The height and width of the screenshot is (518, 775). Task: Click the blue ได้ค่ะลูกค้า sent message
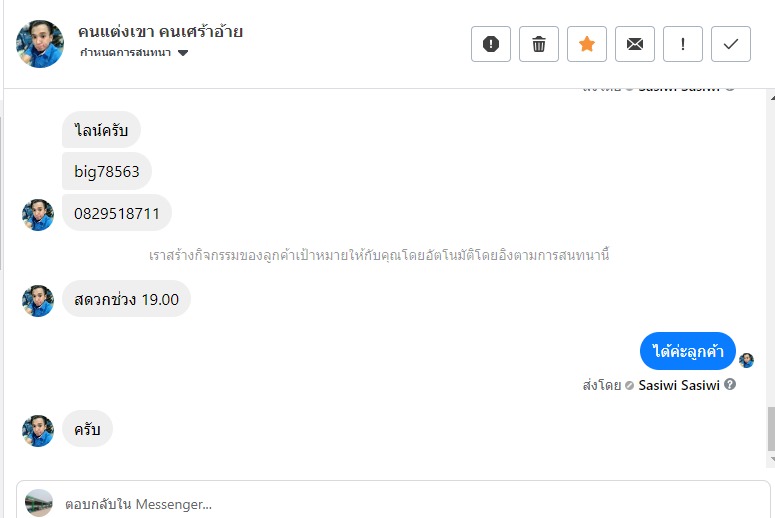click(x=687, y=351)
